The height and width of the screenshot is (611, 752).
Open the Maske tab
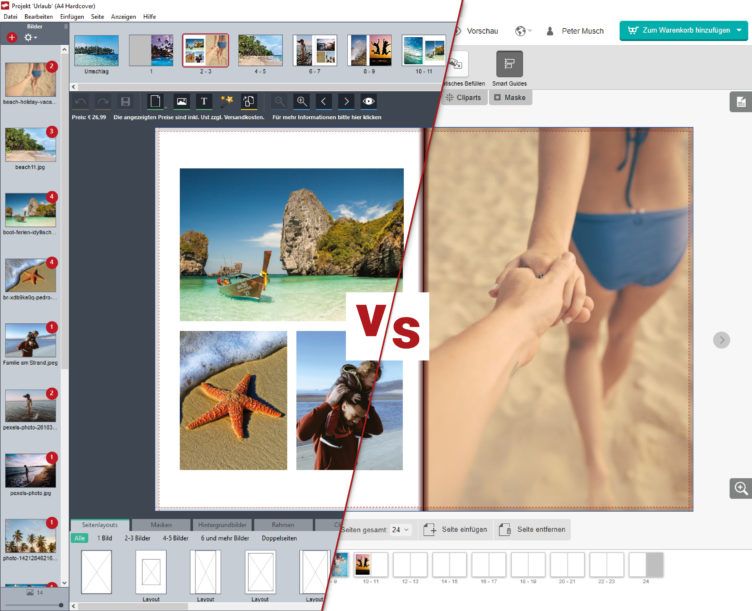pyautogui.click(x=510, y=97)
